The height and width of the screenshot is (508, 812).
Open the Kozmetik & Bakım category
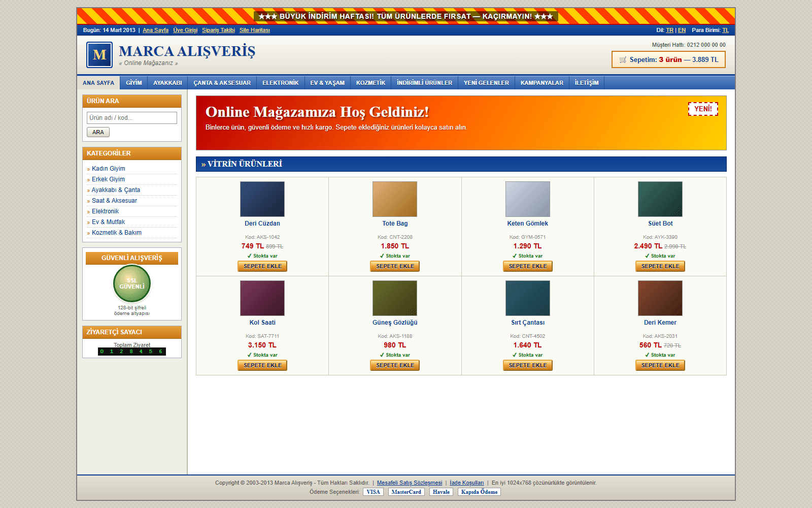coord(117,233)
